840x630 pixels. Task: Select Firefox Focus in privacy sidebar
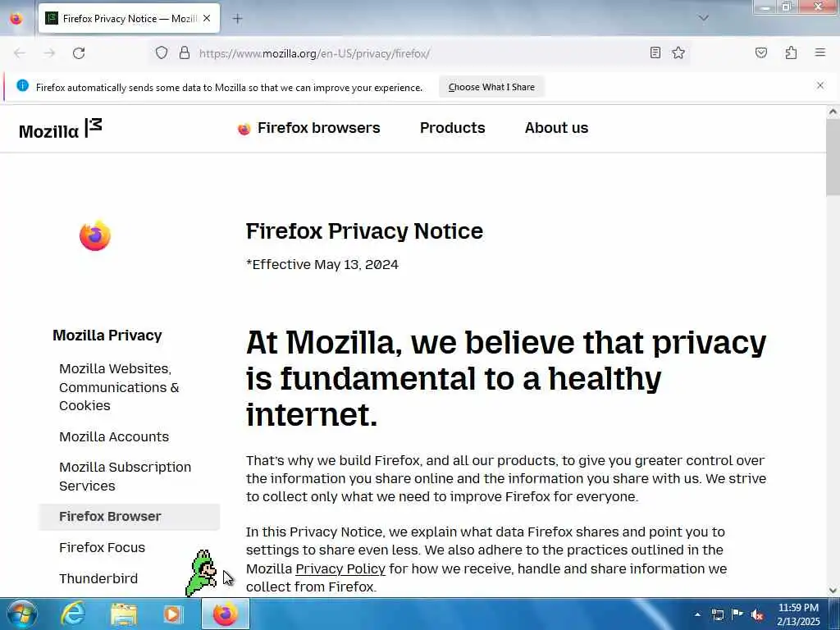[x=102, y=547]
